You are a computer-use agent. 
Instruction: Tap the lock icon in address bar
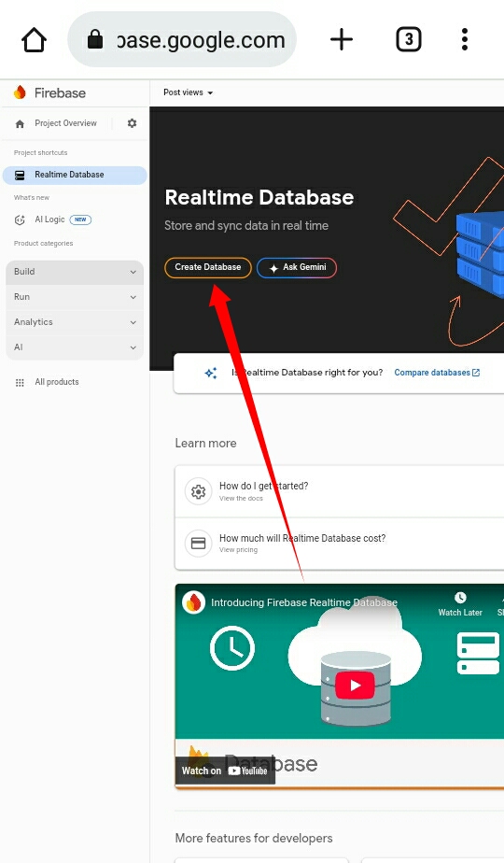(95, 39)
